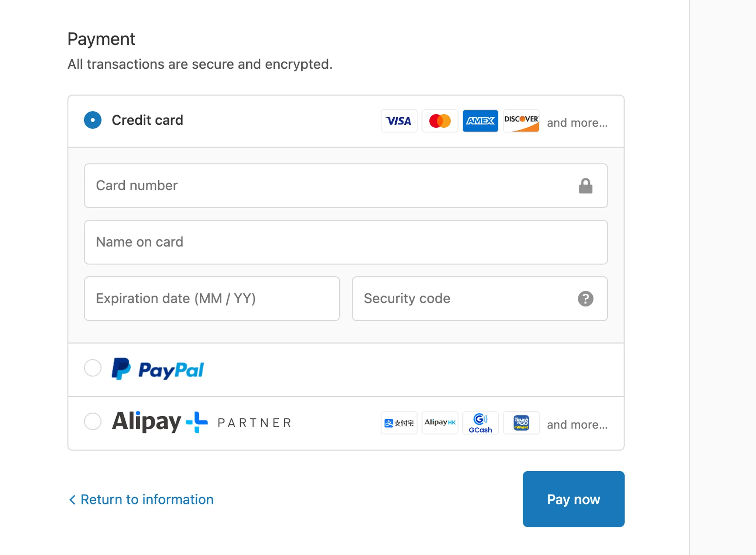Click the GCash logo icon
The width and height of the screenshot is (756, 555).
tap(480, 423)
